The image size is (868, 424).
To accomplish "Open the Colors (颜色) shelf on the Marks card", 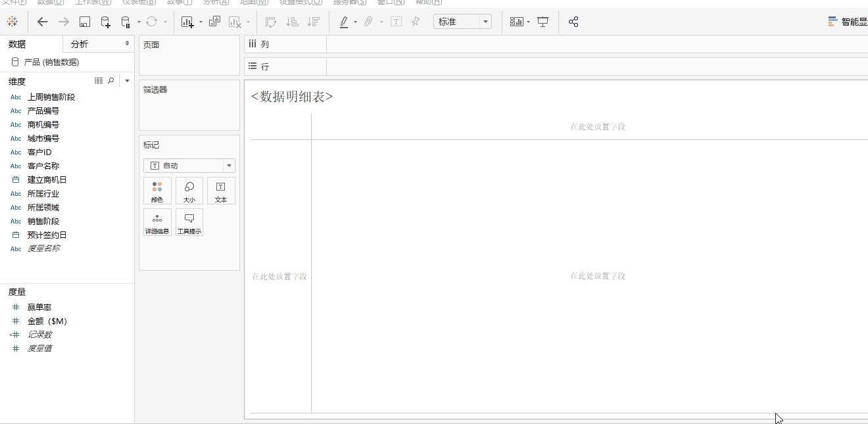I will [x=157, y=191].
